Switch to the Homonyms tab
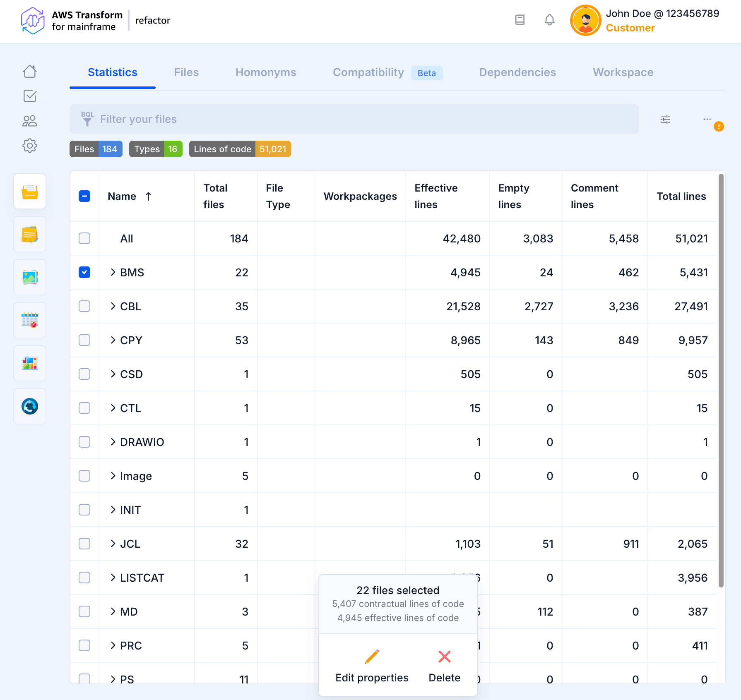Viewport: 741px width, 700px height. (x=266, y=72)
